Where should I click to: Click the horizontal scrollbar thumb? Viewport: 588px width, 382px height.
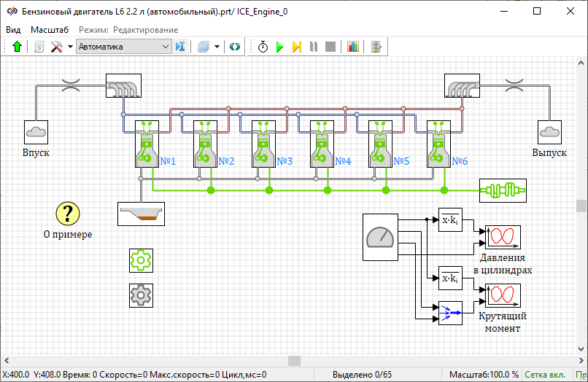pos(294,360)
